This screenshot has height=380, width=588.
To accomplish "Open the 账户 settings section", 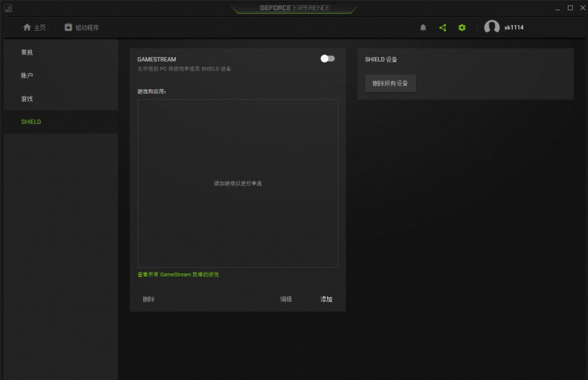I will [27, 75].
